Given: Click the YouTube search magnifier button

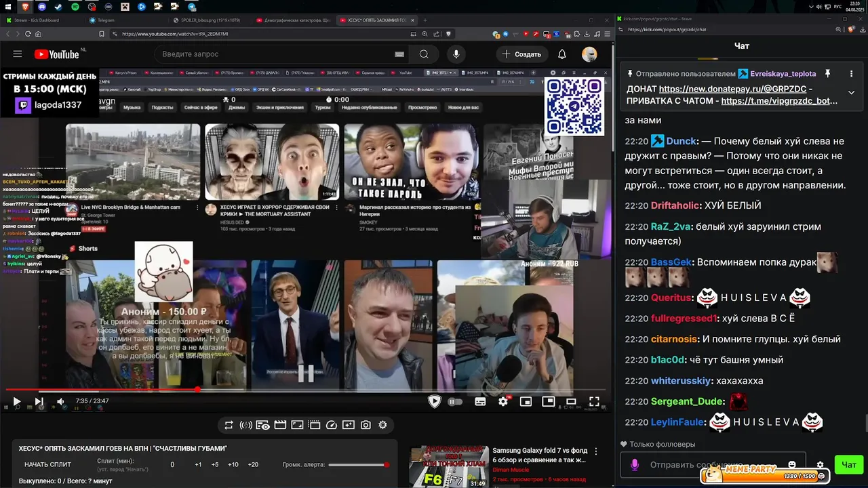Looking at the screenshot, I should (x=424, y=54).
